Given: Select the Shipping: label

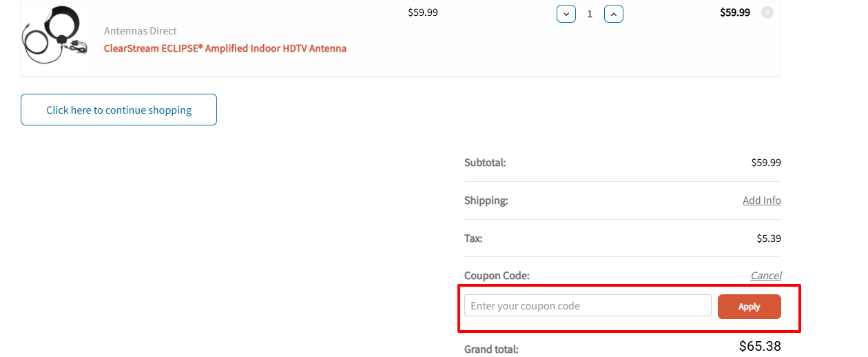Looking at the screenshot, I should click(486, 201).
